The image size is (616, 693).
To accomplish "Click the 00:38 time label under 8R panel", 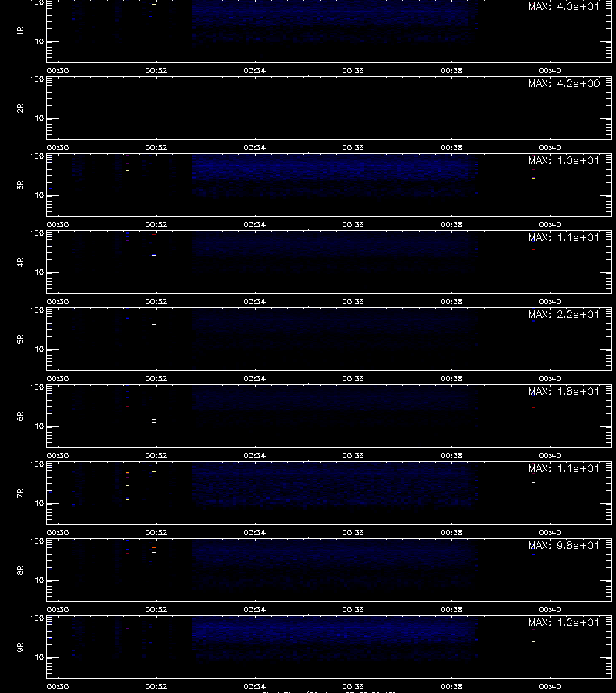I will [x=451, y=610].
